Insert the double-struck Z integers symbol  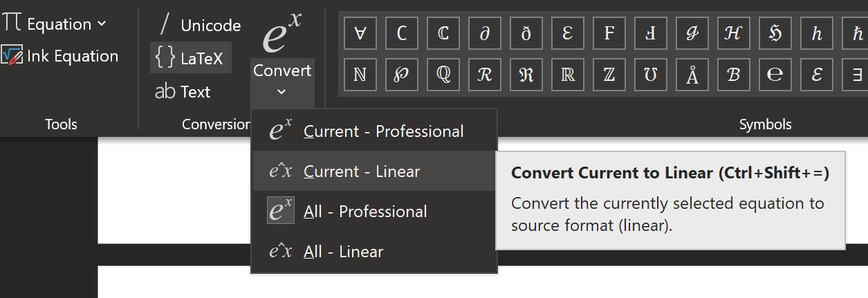[x=609, y=75]
